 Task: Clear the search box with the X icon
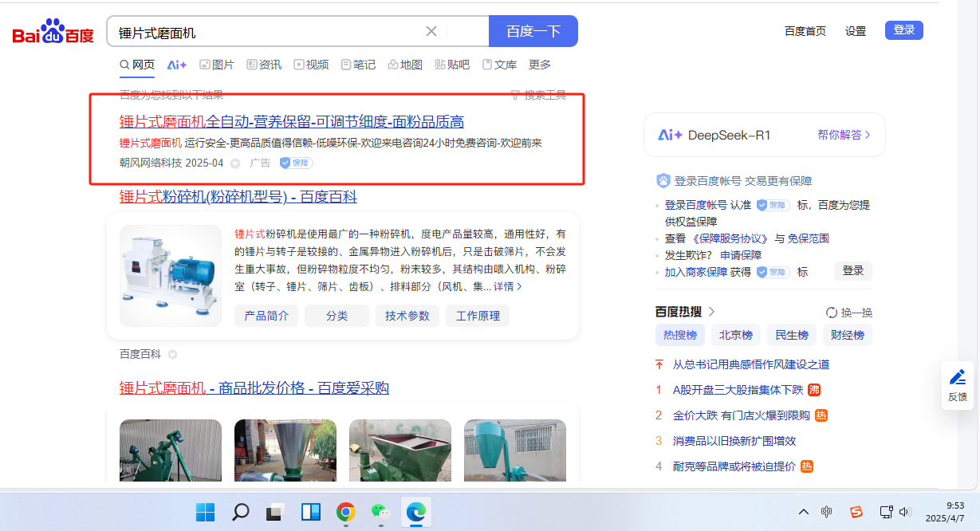tap(431, 31)
